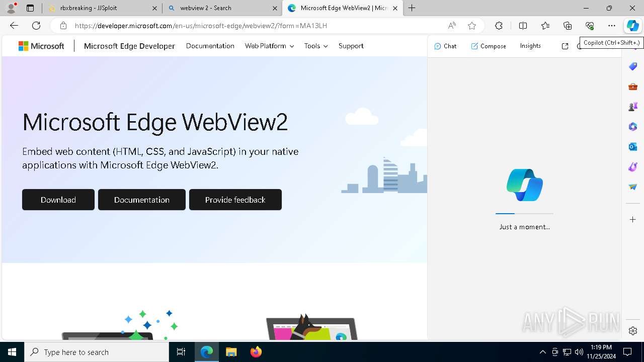Click Microsoft Edge Developer link
The image size is (644, 362).
pyautogui.click(x=129, y=46)
